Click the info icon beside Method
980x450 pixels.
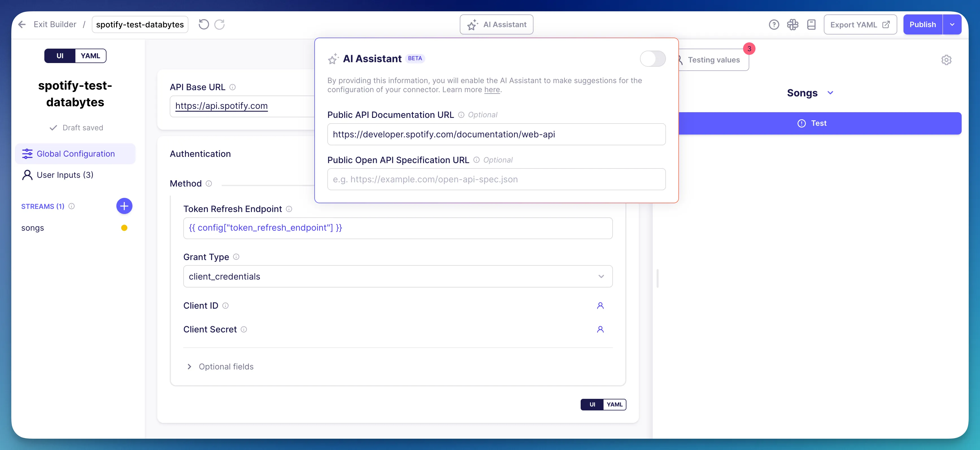click(209, 183)
